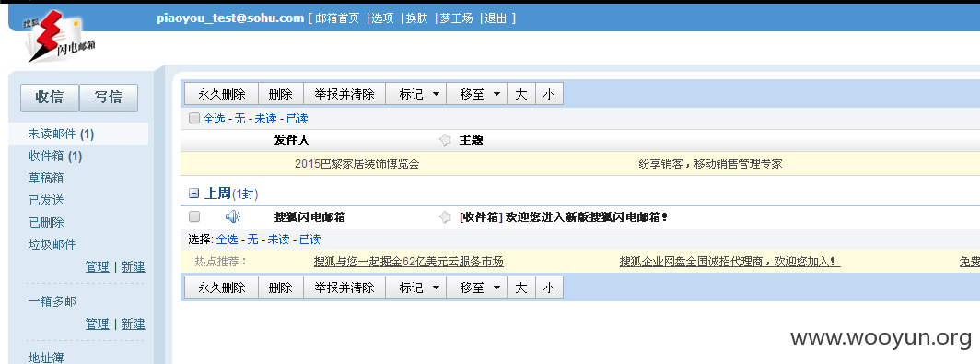The image size is (980, 364).
Task: Open 一箱多邮 in the sidebar
Action: [x=52, y=301]
